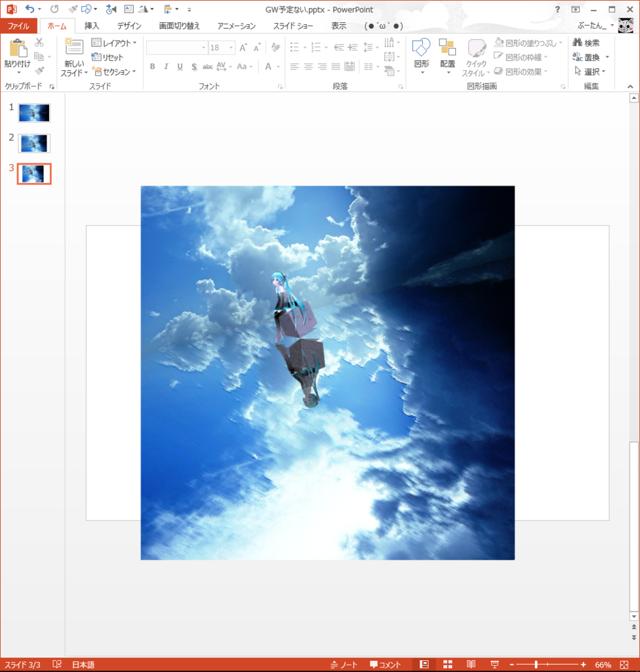Open the Shape Effects (図形の効果) dropdown
Viewport: 640px width, 672px height.
[521, 72]
